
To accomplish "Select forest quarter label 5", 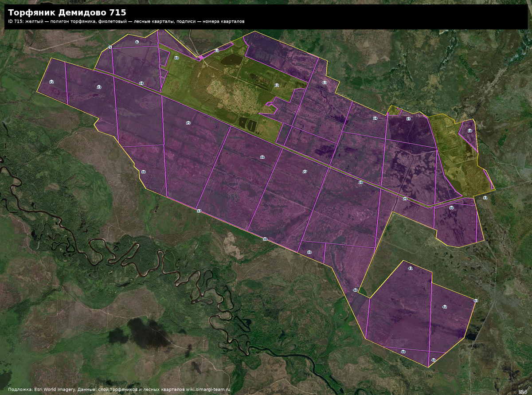I will pyautogui.click(x=110, y=47).
